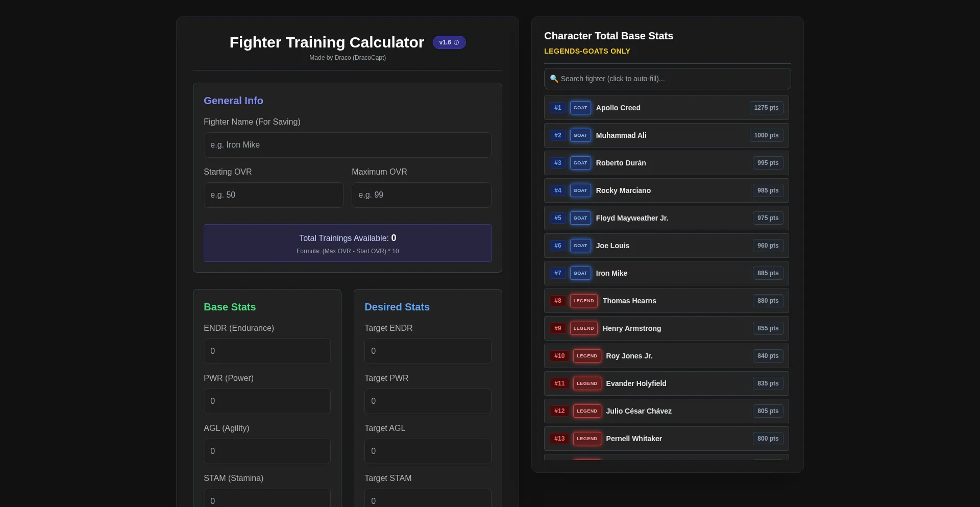Click the Made by Draco (DracoCapt) credit
This screenshot has width=980, height=507.
coord(348,58)
